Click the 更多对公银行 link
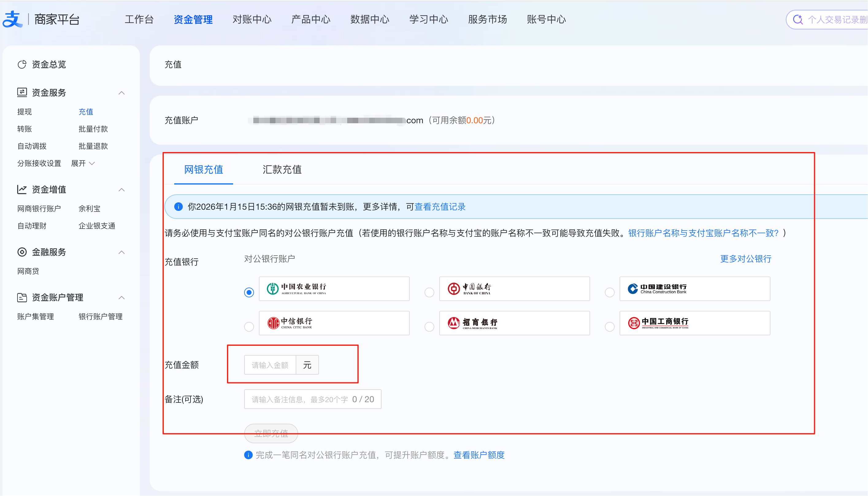This screenshot has height=496, width=868. click(745, 259)
